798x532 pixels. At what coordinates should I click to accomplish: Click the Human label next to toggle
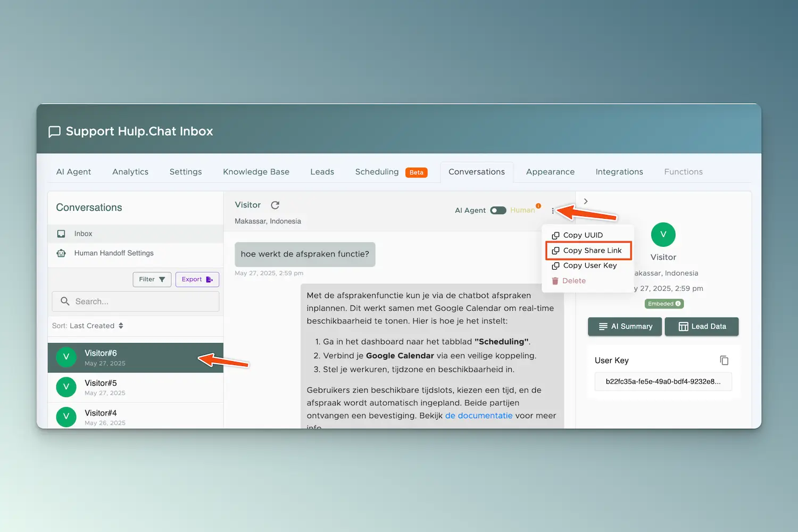point(522,210)
